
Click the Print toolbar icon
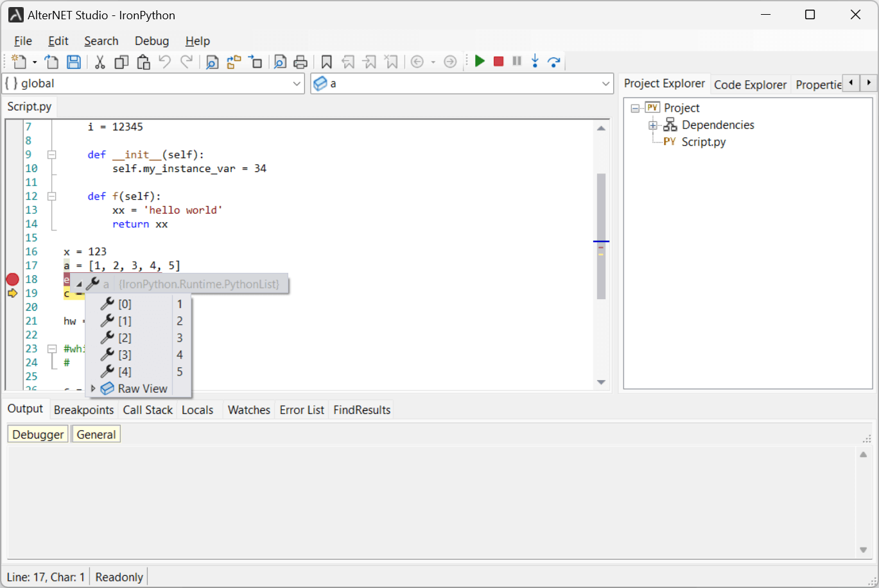(300, 62)
